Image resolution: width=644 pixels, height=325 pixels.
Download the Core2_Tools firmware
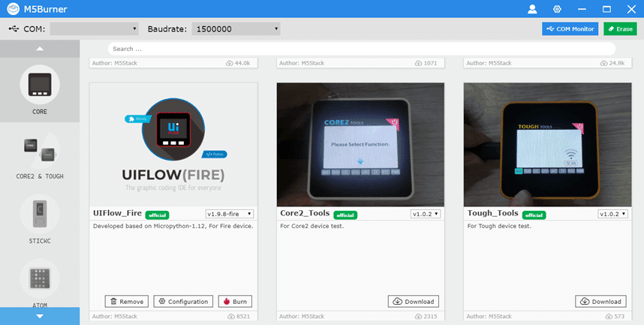point(413,301)
